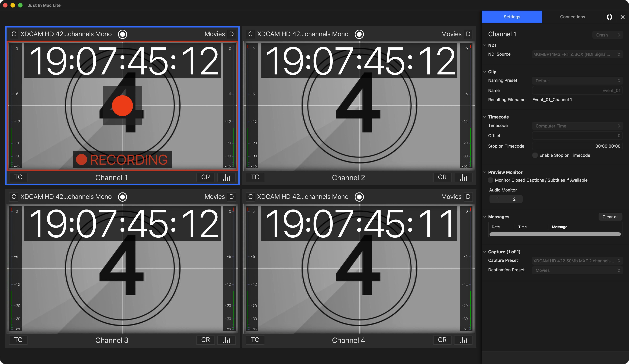Image resolution: width=629 pixels, height=364 pixels.
Task: Close the settings side panel with X
Action: click(622, 17)
